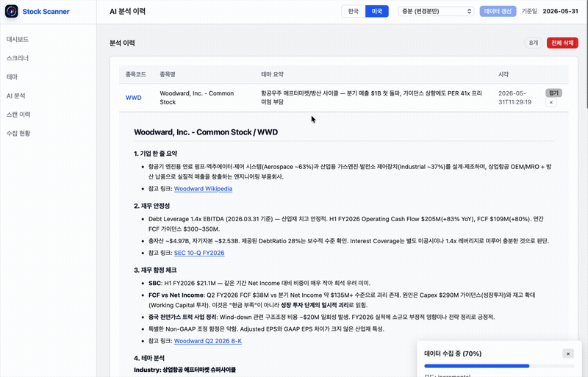
Task: Click the 종목명 column header
Action: pyautogui.click(x=168, y=74)
